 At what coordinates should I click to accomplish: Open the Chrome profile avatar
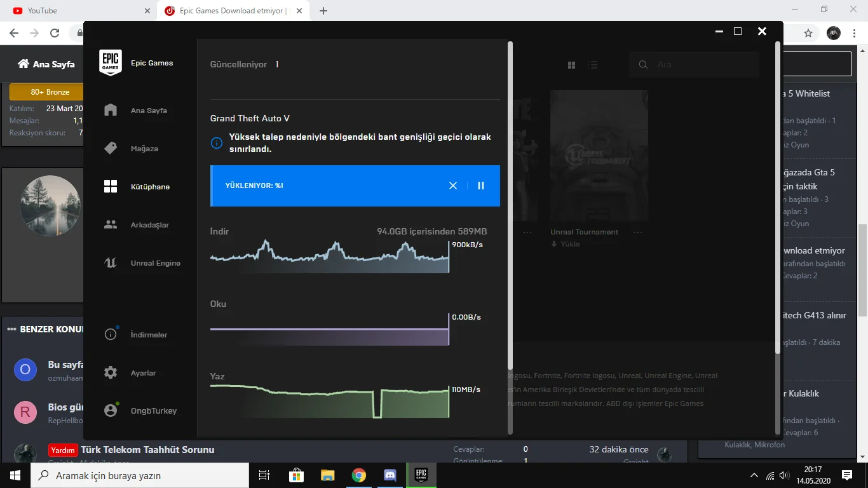point(834,33)
